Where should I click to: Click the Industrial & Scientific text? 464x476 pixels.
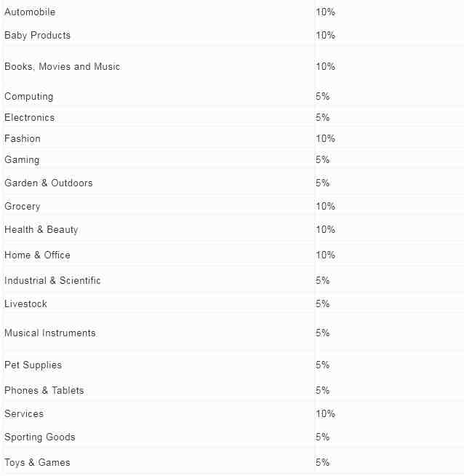click(x=52, y=280)
